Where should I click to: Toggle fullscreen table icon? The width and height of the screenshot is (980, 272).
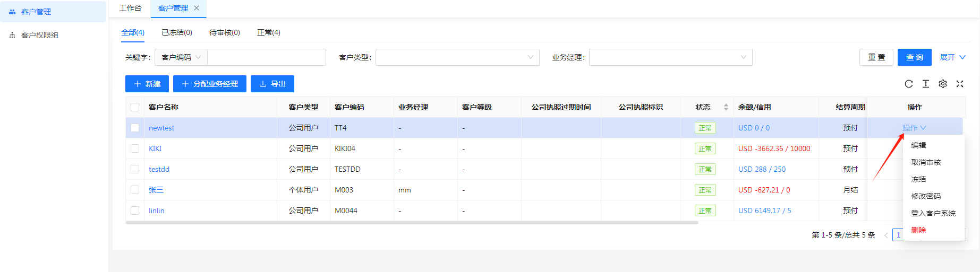(x=960, y=84)
